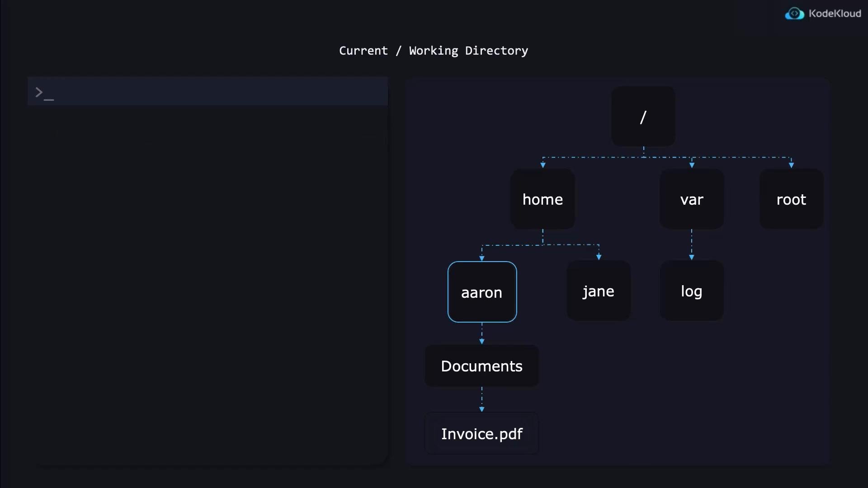Select the log directory node
This screenshot has height=488, width=868.
692,291
